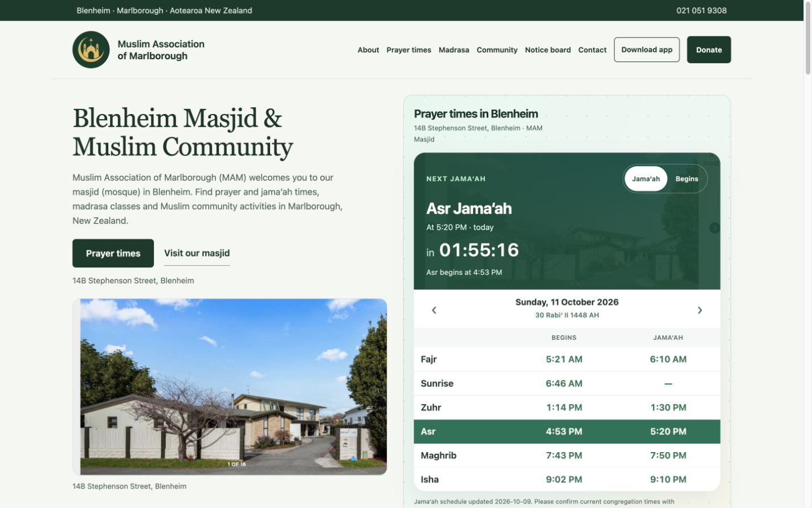
Task: Switch countdown to Jama'ah mode
Action: coord(646,179)
